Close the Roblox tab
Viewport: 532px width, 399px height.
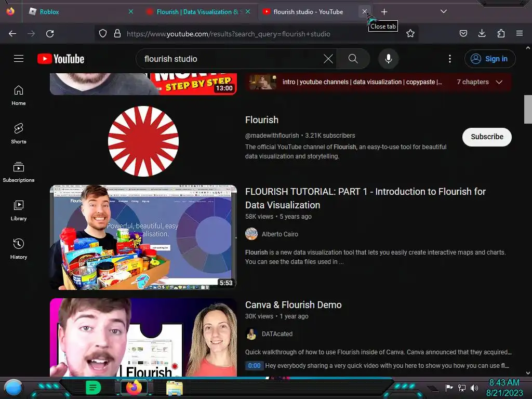point(130,11)
